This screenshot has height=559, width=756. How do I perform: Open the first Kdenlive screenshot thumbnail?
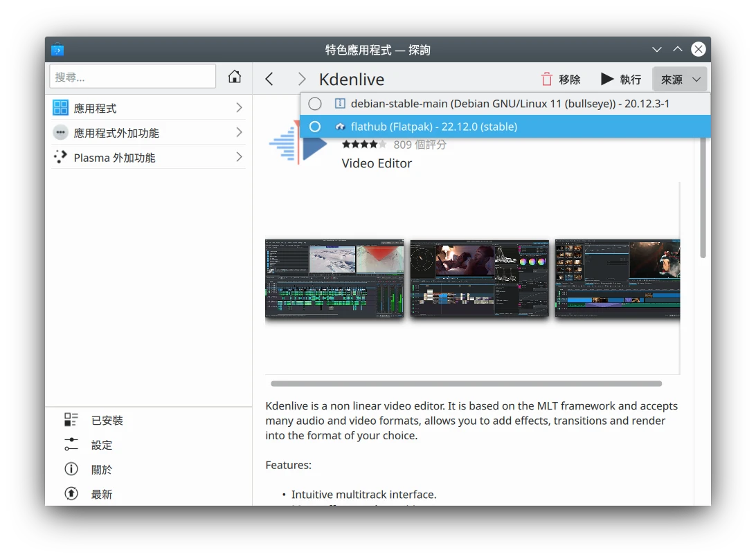click(334, 278)
